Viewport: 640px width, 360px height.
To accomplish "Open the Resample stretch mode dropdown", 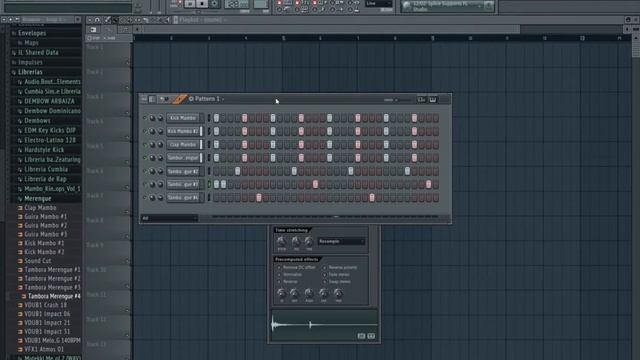I will 341,242.
